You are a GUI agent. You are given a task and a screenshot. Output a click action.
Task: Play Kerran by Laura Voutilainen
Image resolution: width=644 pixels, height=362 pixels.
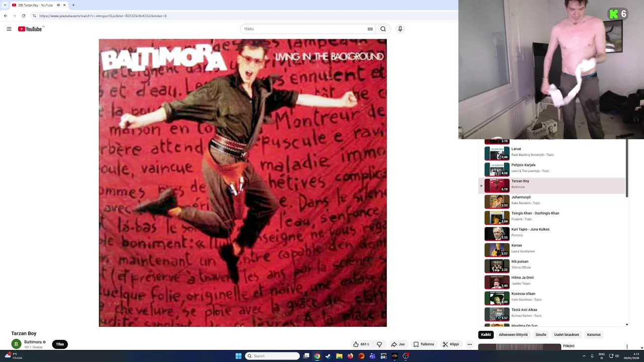551,249
